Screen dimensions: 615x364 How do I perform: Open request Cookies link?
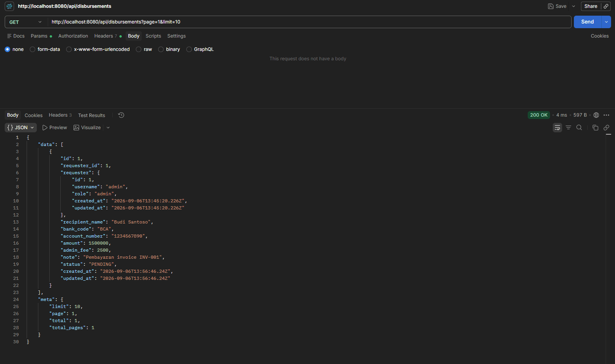(600, 36)
